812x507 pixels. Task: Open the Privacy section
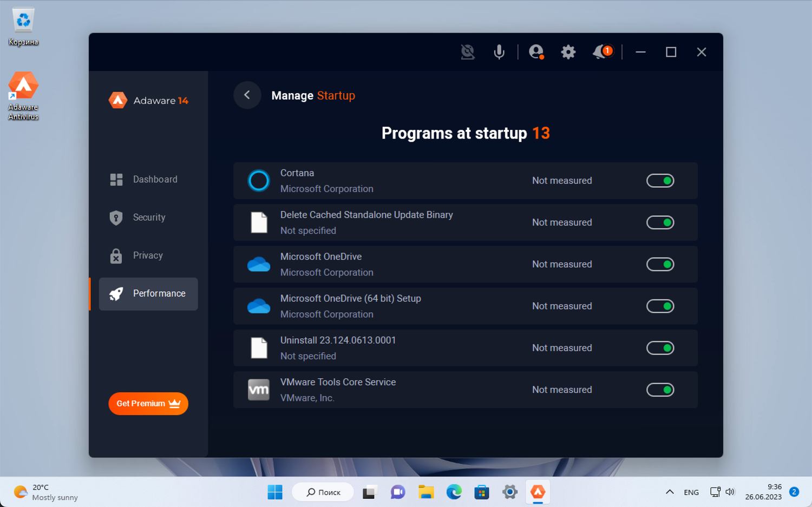[x=148, y=255]
